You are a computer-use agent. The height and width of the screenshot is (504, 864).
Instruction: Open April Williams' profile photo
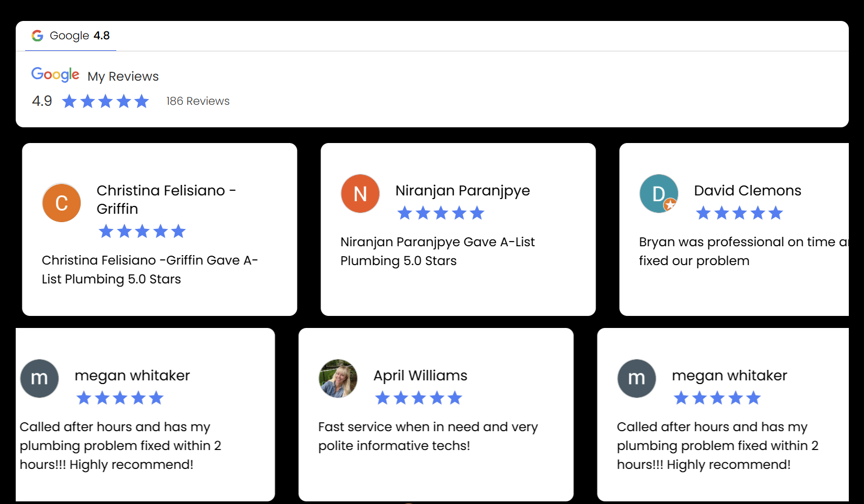tap(337, 379)
